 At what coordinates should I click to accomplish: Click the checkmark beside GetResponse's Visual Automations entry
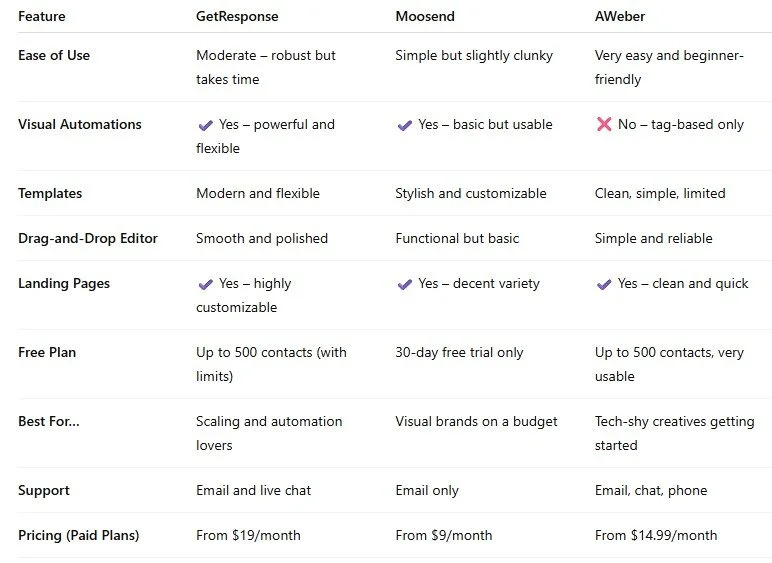pyautogui.click(x=206, y=125)
